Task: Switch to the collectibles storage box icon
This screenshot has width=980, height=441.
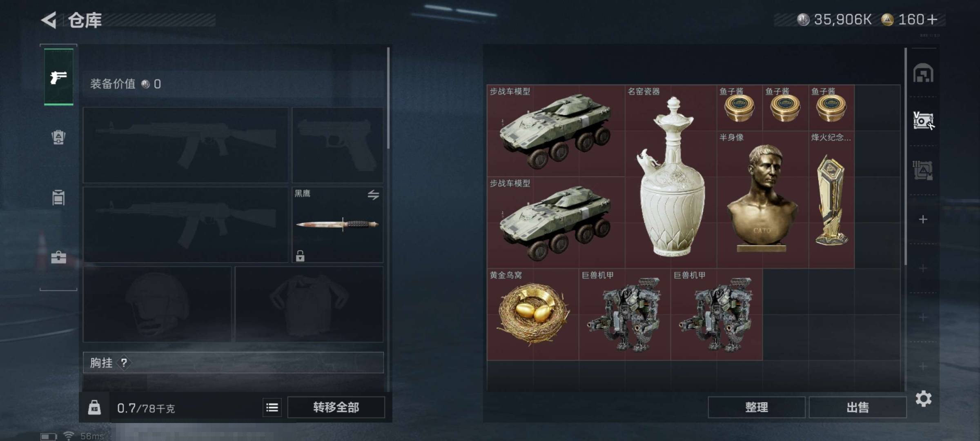Action: [924, 121]
